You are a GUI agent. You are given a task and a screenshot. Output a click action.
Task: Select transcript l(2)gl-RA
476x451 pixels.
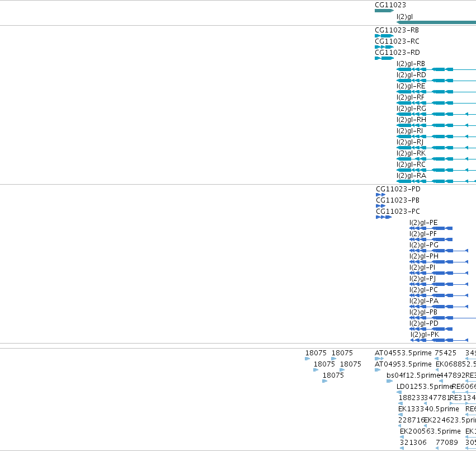pyautogui.click(x=436, y=181)
